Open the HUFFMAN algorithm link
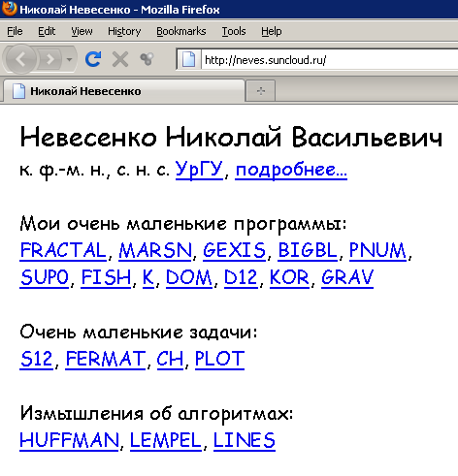The image size is (458, 476). click(x=69, y=440)
